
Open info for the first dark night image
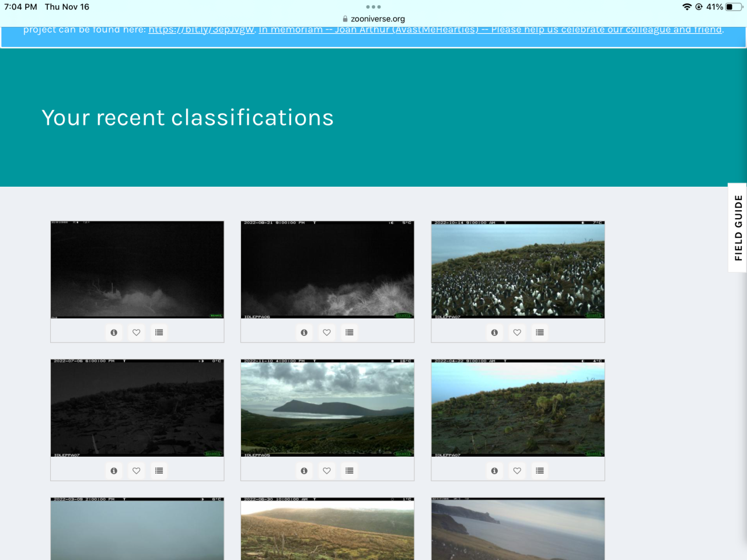[114, 332]
